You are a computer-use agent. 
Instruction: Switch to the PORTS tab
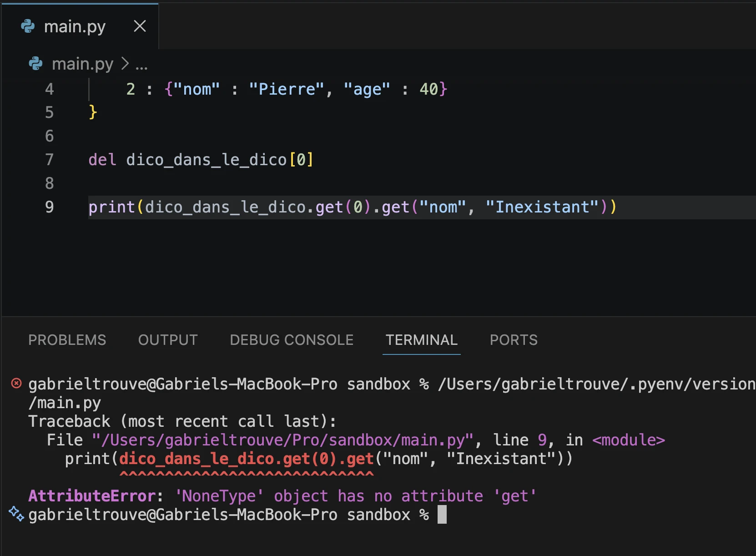514,340
